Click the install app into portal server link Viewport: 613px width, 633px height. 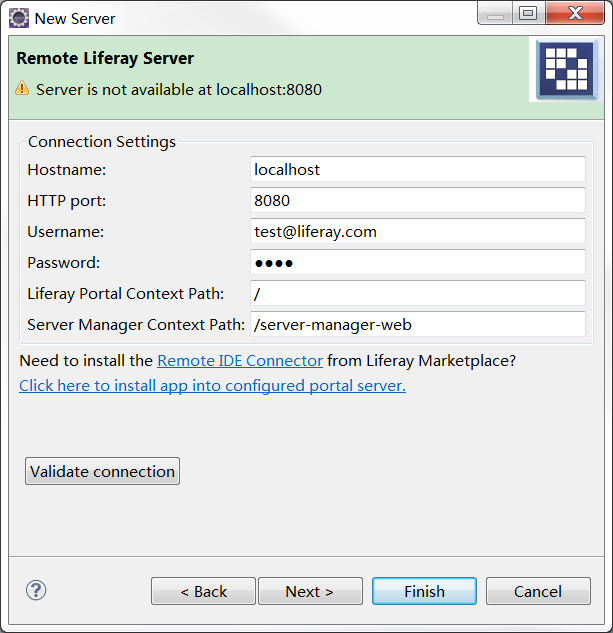pos(212,386)
